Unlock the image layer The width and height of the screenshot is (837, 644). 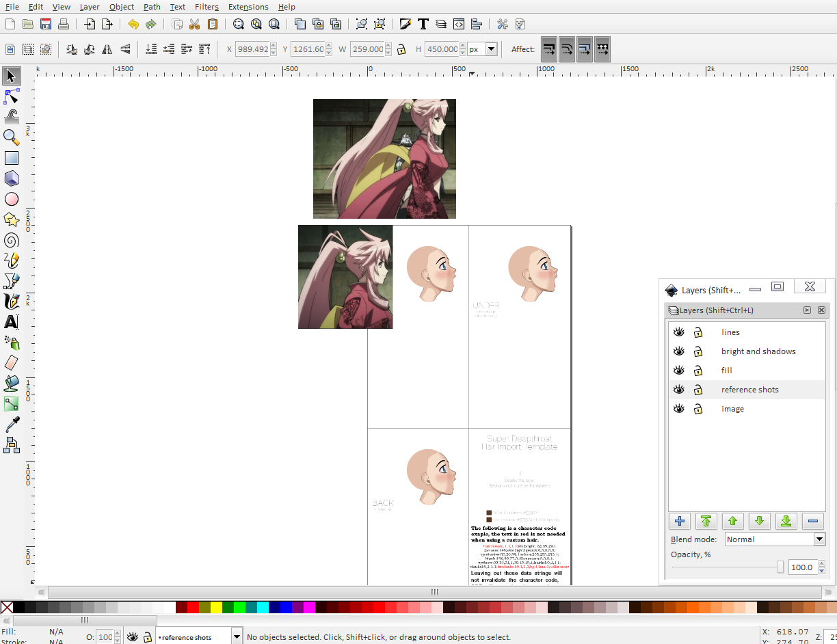click(x=698, y=409)
